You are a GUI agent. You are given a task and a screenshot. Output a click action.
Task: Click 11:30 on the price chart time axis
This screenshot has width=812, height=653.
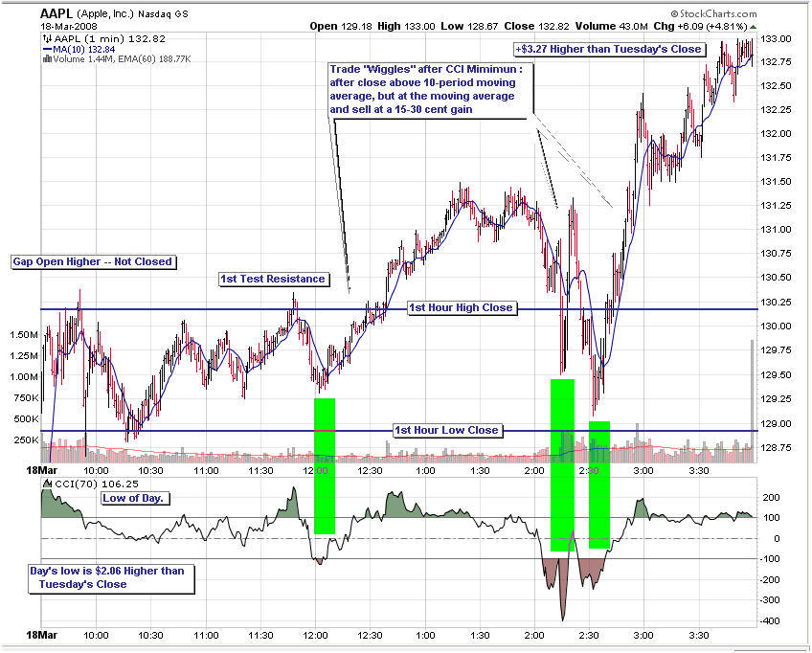click(x=260, y=471)
